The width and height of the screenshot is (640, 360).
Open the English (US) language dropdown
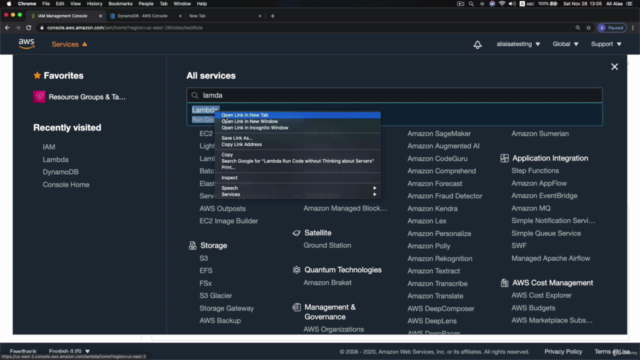[x=69, y=351]
